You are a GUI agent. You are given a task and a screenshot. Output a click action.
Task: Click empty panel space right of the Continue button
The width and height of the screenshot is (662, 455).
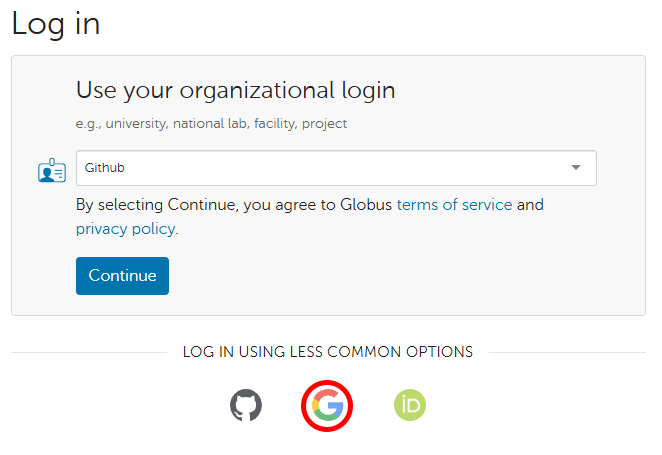[x=400, y=276]
